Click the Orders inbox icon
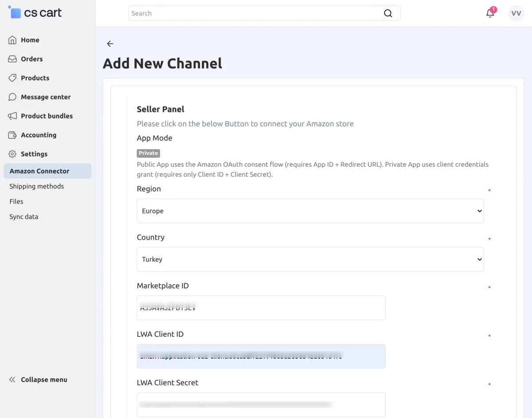Viewport: 532px width, 418px height. pyautogui.click(x=12, y=59)
